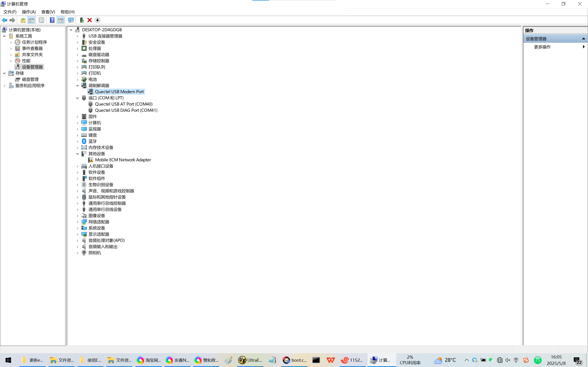Click Scan for hardware changes icon
Image resolution: width=588 pixels, height=367 pixels.
71,20
